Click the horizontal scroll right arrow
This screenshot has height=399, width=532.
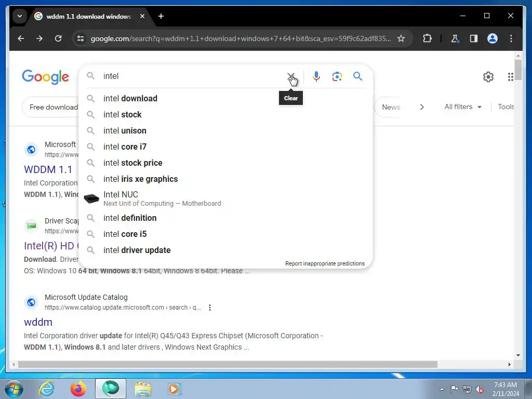pyautogui.click(x=509, y=364)
